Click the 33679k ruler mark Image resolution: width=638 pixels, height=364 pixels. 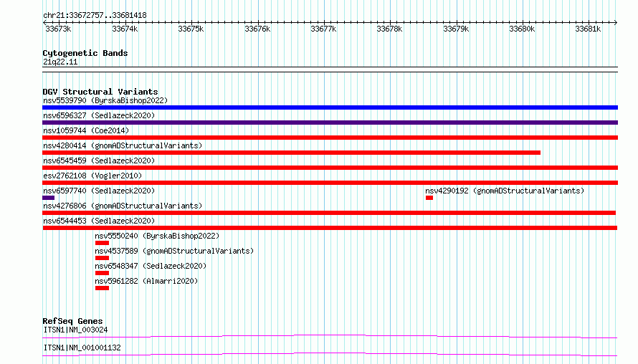coord(456,29)
